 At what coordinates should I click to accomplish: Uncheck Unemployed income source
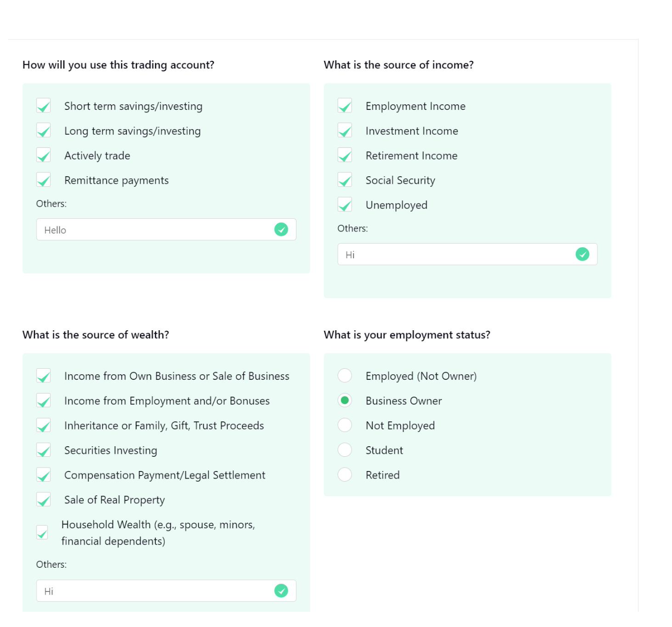(x=345, y=205)
